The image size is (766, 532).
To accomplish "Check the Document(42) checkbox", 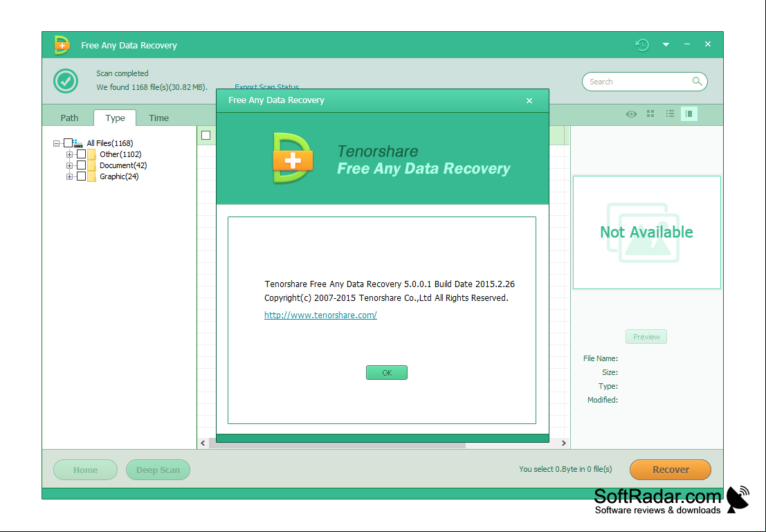I will pyautogui.click(x=81, y=165).
